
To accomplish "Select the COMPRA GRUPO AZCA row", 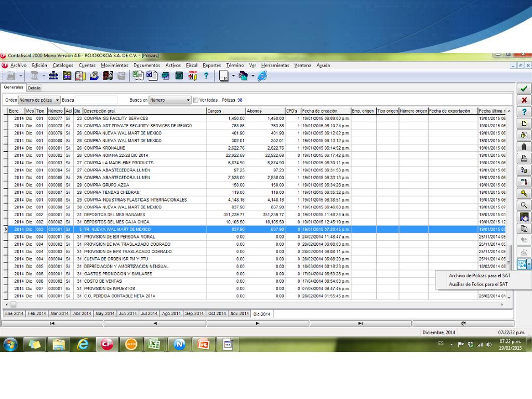I will [x=255, y=185].
